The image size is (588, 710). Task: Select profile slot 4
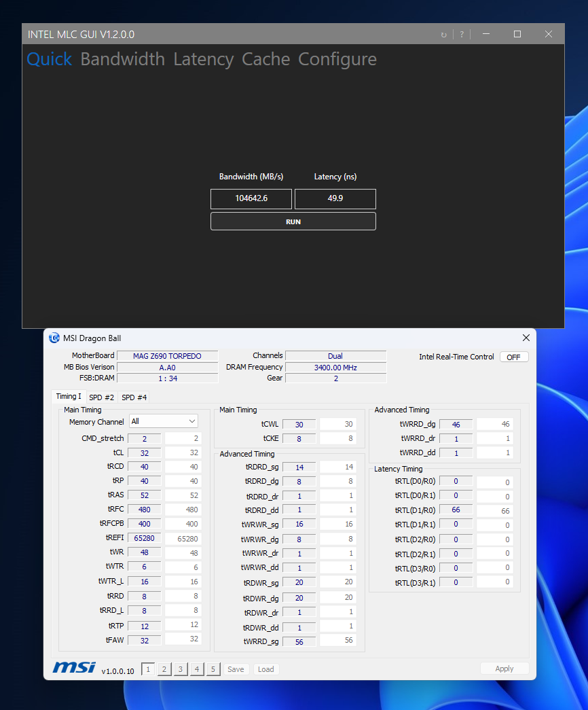click(x=197, y=669)
